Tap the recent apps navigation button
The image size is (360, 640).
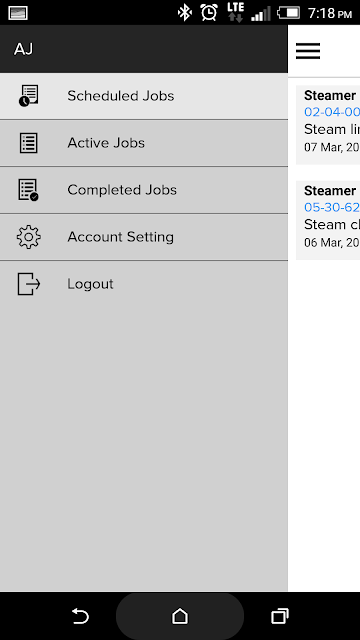click(280, 616)
